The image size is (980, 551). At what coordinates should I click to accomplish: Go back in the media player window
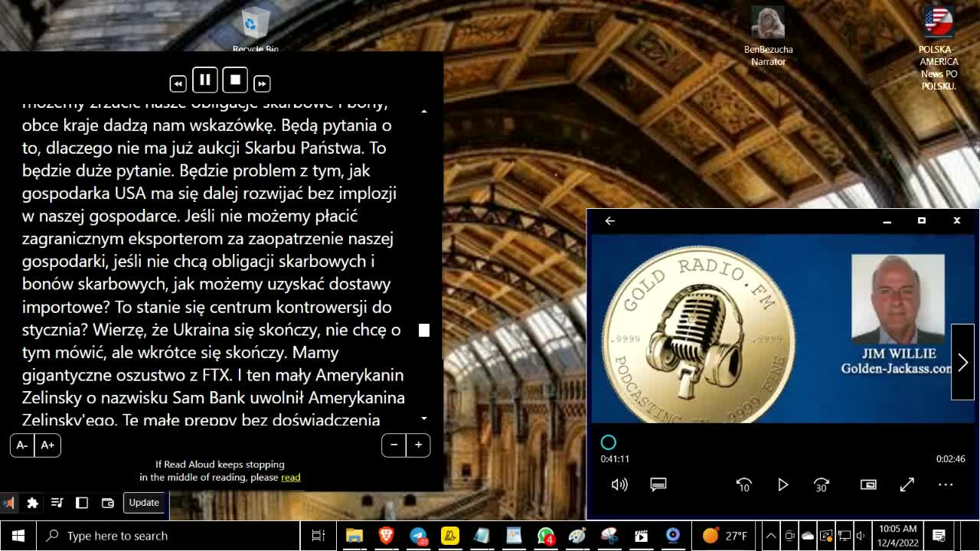(609, 220)
